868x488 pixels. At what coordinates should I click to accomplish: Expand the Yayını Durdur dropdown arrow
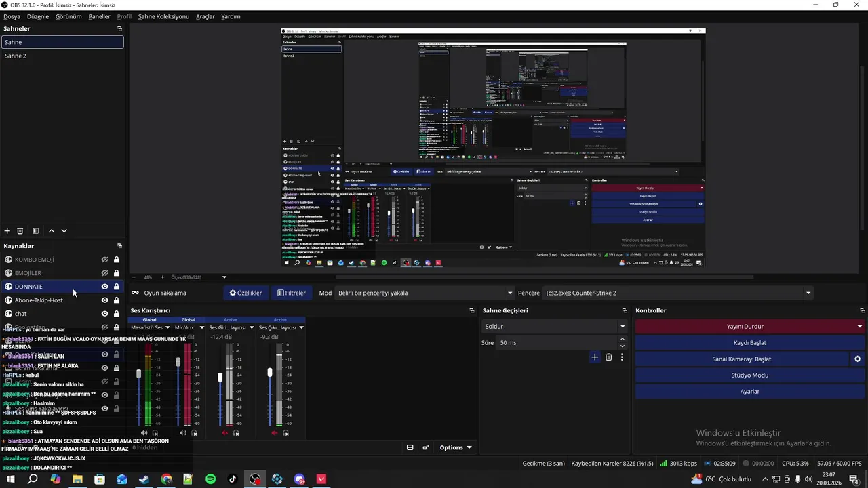(860, 327)
